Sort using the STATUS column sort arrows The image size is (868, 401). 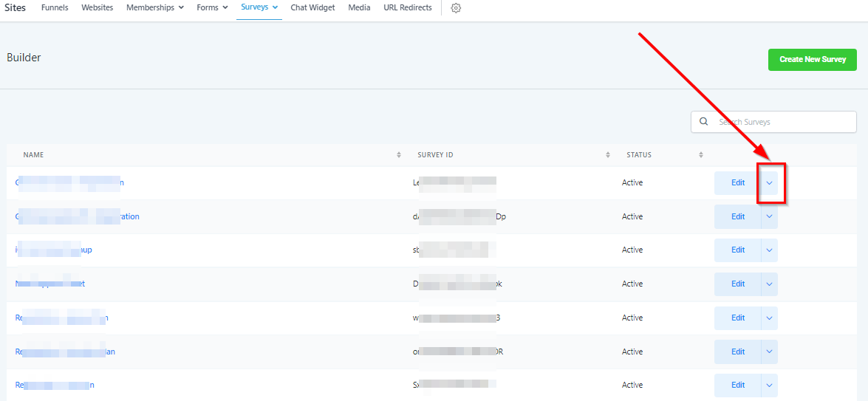pos(700,155)
